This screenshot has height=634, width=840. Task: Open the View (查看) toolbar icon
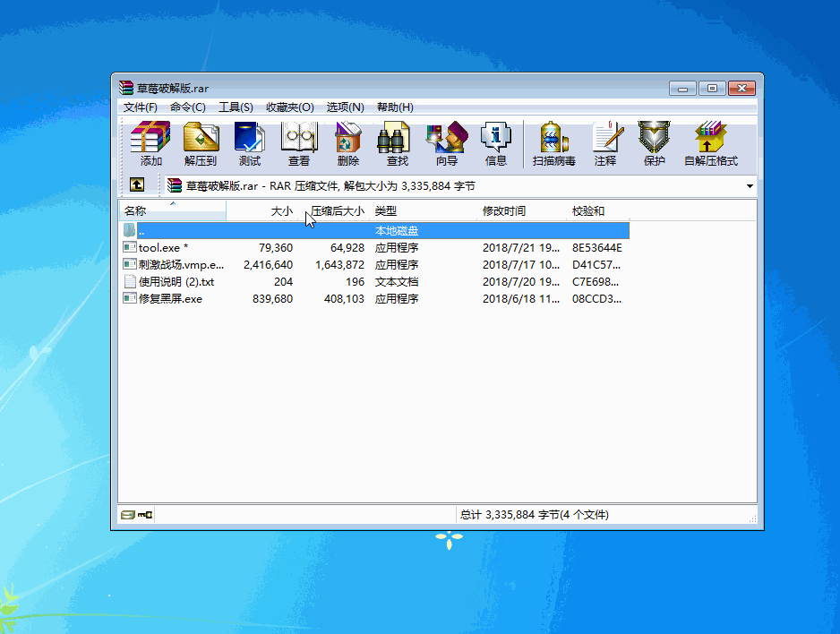[x=298, y=143]
